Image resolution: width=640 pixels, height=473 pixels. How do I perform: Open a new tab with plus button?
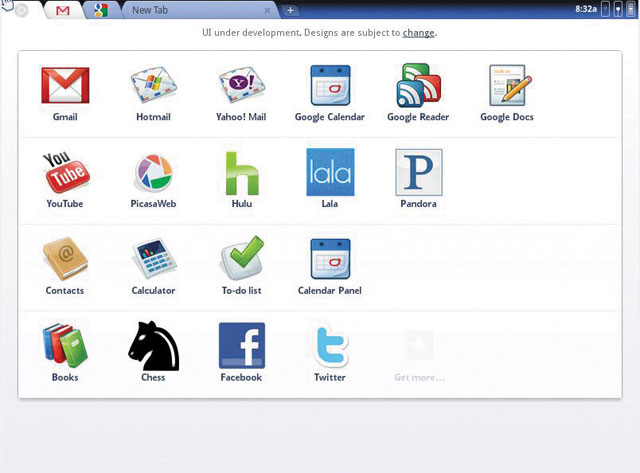pos(290,11)
